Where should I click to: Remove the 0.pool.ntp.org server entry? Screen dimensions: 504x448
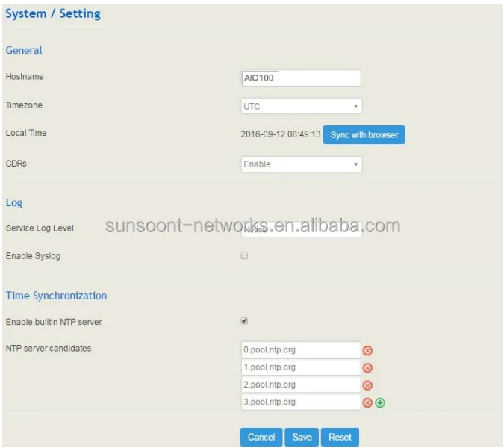click(x=367, y=350)
